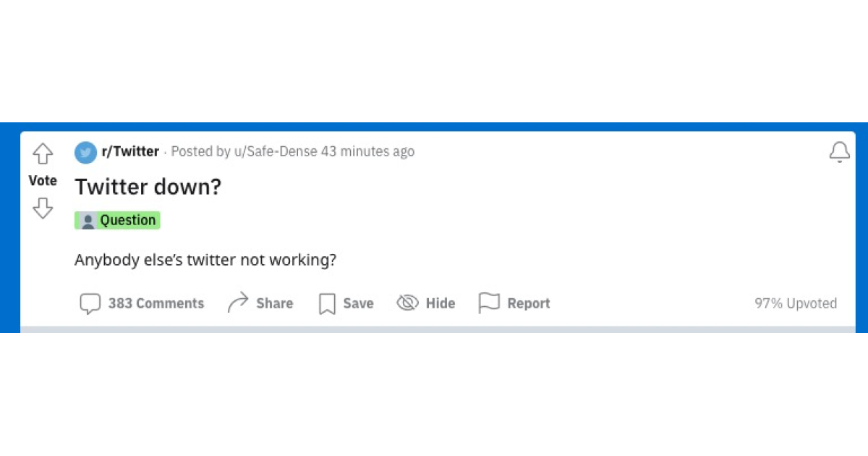Click the crossed-eye Hide icon

pyautogui.click(x=407, y=303)
